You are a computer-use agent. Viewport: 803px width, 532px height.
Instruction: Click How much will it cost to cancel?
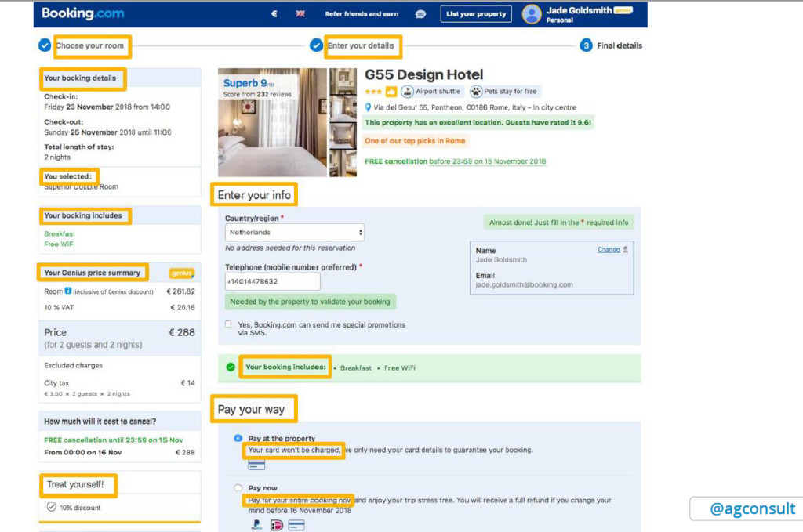(x=100, y=422)
